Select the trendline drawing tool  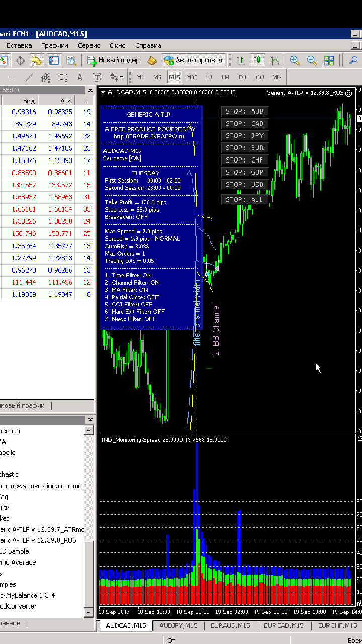29,77
